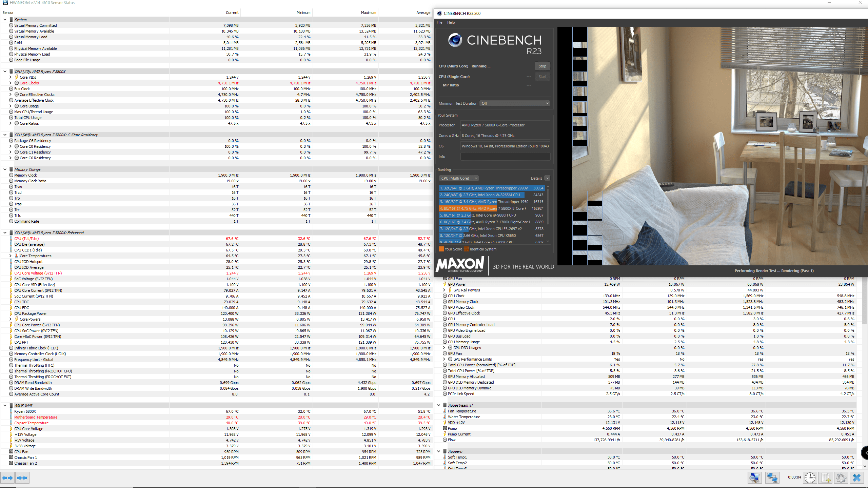Click the clock reset timer icon
The height and width of the screenshot is (488, 868).
coord(810,478)
